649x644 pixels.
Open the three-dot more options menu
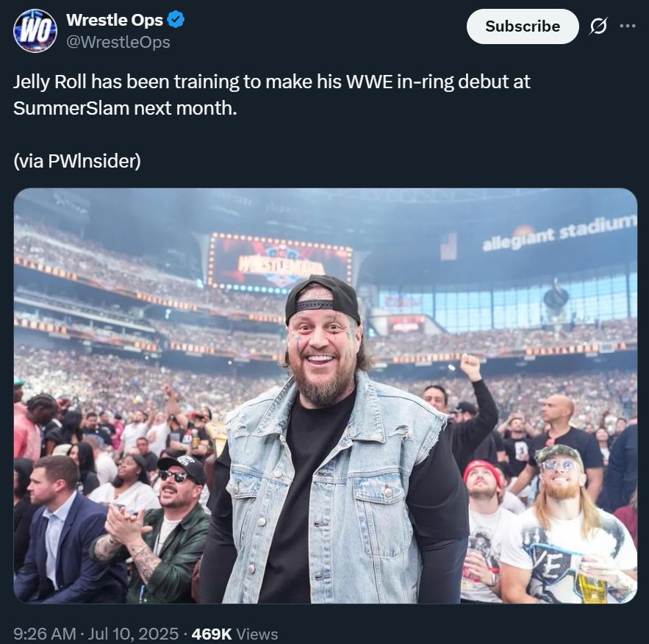coord(628,26)
